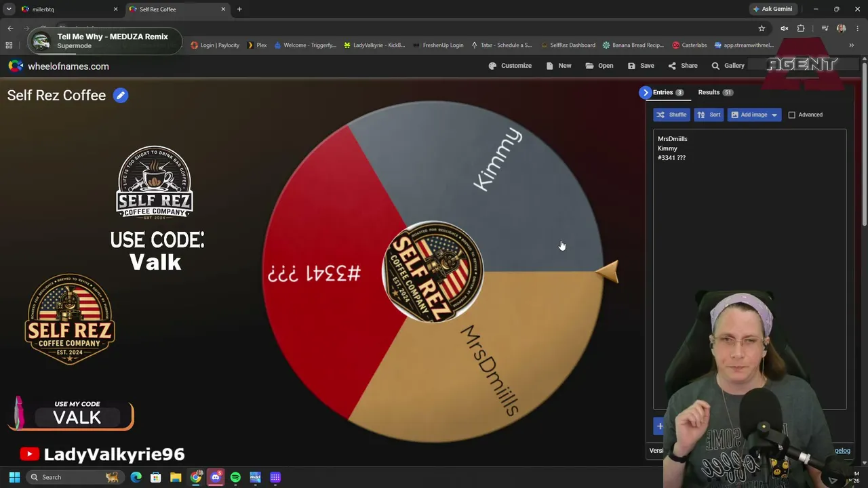This screenshot has height=488, width=868.
Task: Open Discord from the taskbar
Action: (x=216, y=477)
